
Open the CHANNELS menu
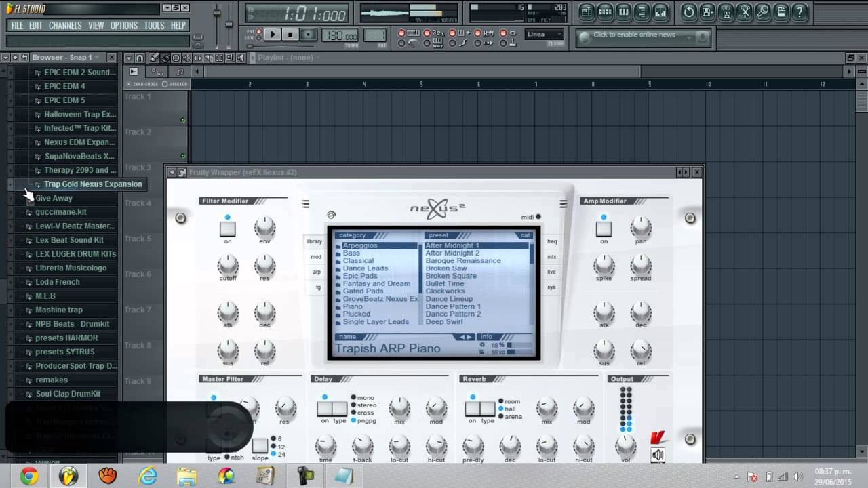(65, 26)
